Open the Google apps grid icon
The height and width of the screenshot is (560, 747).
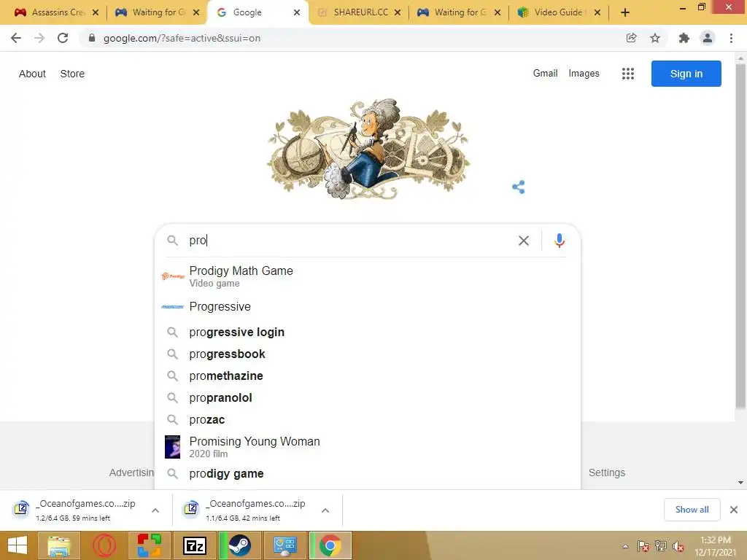tap(628, 74)
